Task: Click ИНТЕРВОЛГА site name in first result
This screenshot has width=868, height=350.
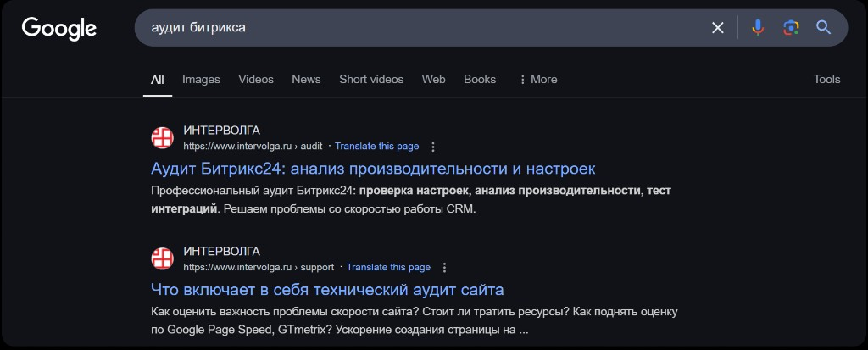Action: pos(221,131)
